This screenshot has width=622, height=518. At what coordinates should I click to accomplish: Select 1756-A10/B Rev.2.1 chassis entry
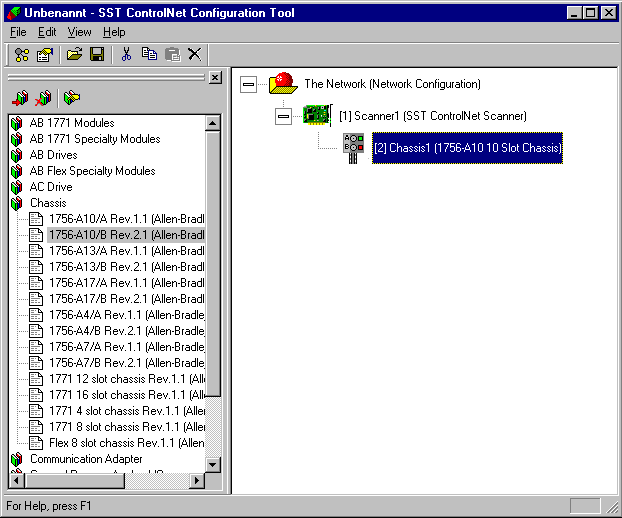click(127, 235)
